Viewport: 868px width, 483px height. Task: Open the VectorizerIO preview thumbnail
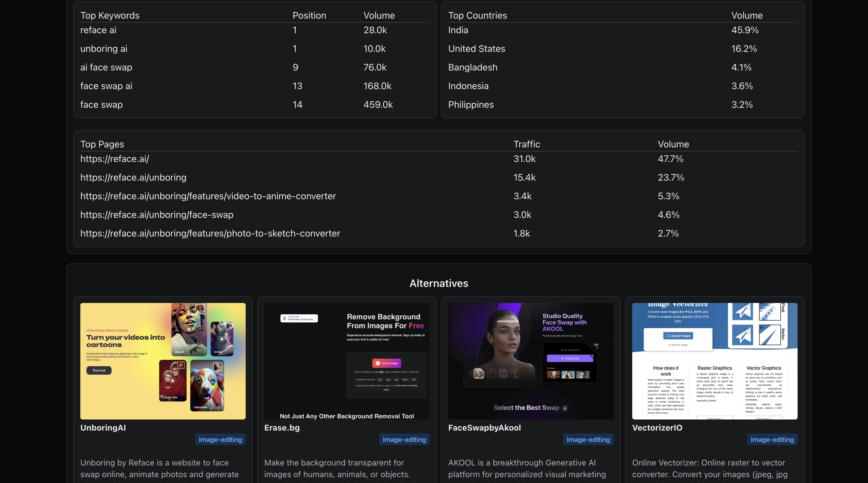point(715,361)
